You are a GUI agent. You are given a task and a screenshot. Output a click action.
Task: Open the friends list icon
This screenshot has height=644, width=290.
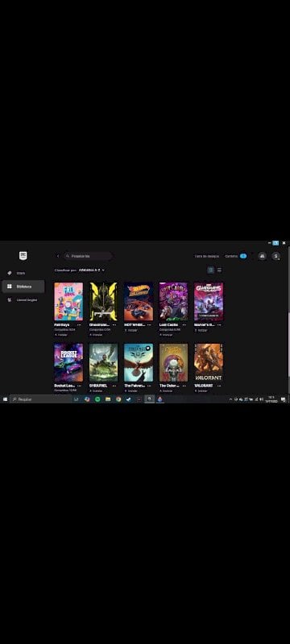pyautogui.click(x=263, y=256)
